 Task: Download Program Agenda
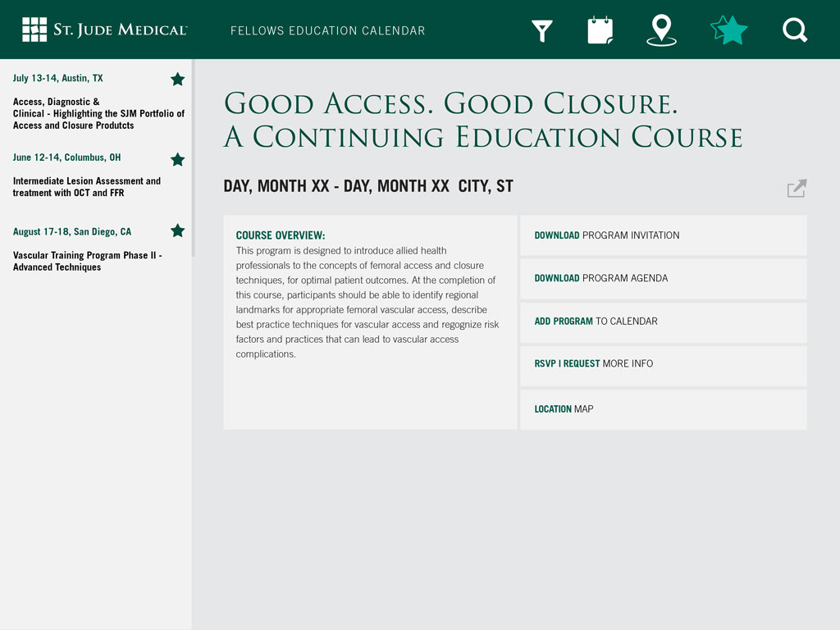point(663,279)
